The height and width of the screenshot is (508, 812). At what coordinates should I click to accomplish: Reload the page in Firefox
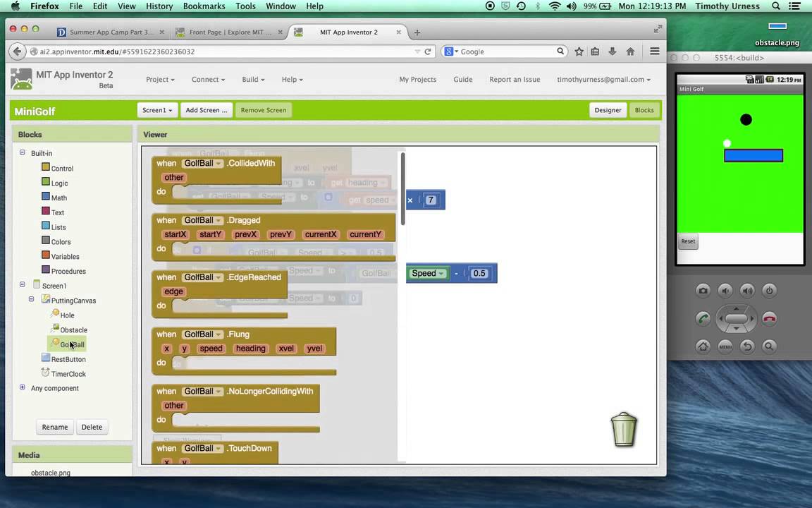428,52
